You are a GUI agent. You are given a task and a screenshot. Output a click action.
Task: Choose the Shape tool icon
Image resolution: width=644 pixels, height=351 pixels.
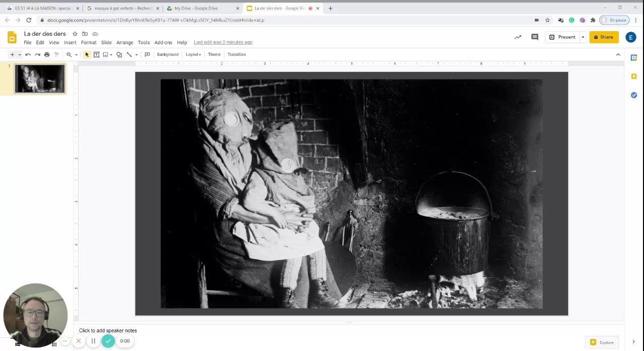pyautogui.click(x=119, y=54)
